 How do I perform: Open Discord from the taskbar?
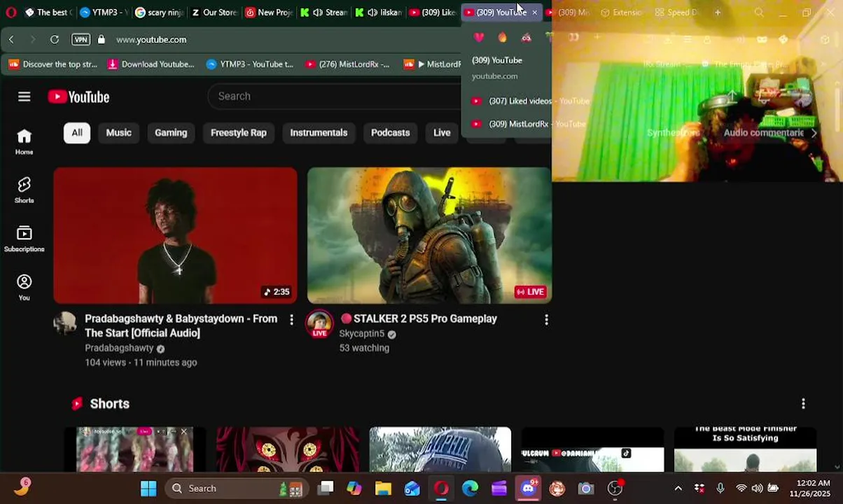528,489
